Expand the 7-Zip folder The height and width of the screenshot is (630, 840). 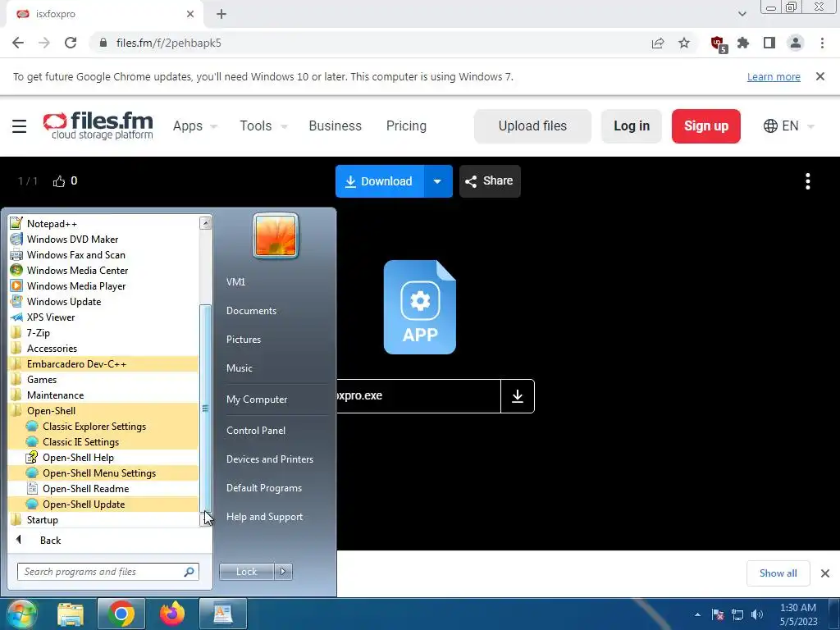[103, 332]
